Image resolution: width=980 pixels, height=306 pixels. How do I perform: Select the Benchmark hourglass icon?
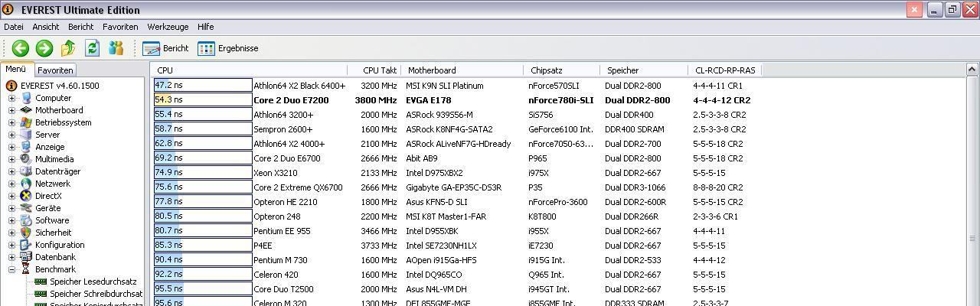point(26,269)
